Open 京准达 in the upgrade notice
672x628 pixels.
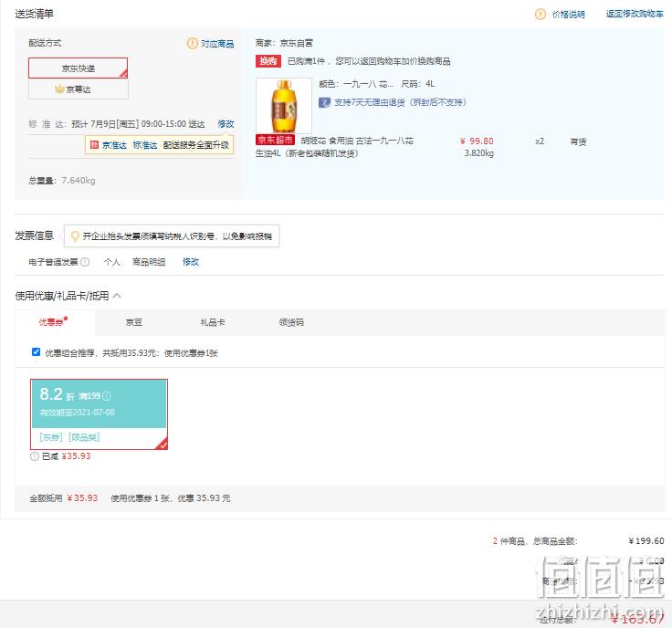[x=114, y=145]
